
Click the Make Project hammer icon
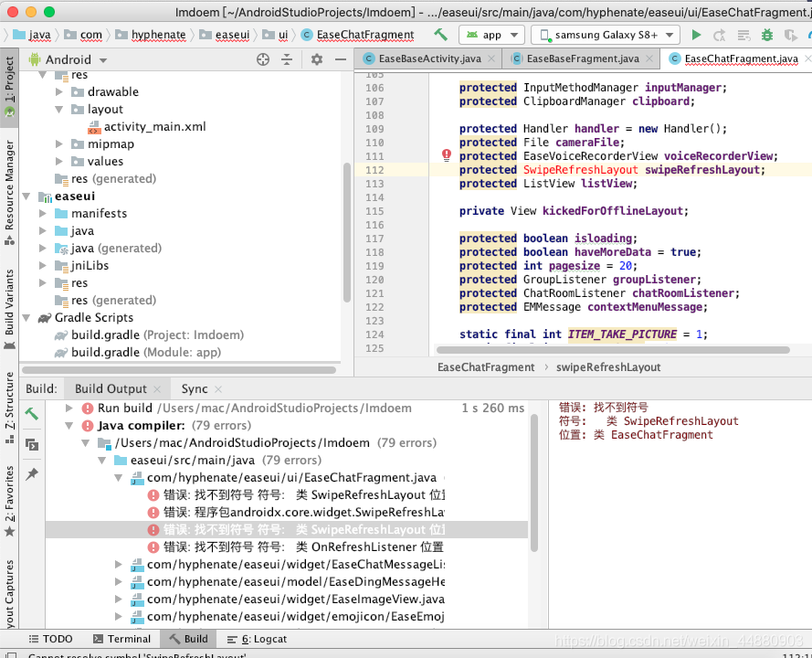(440, 35)
